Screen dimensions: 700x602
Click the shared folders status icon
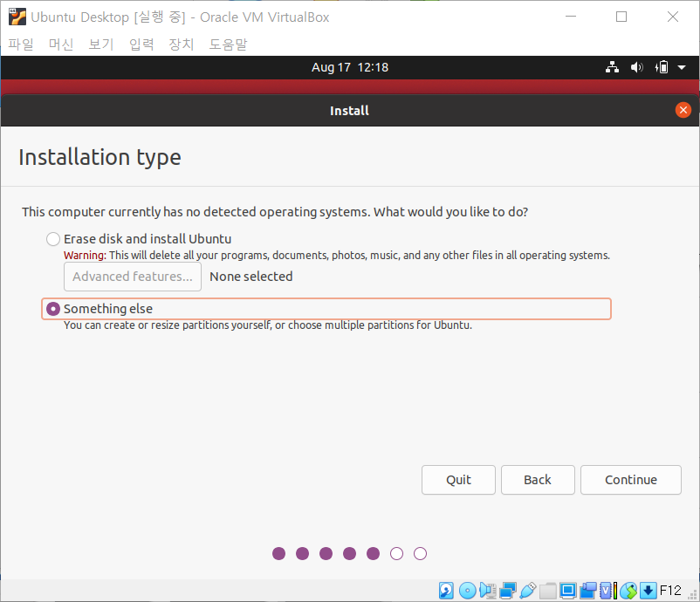[548, 591]
